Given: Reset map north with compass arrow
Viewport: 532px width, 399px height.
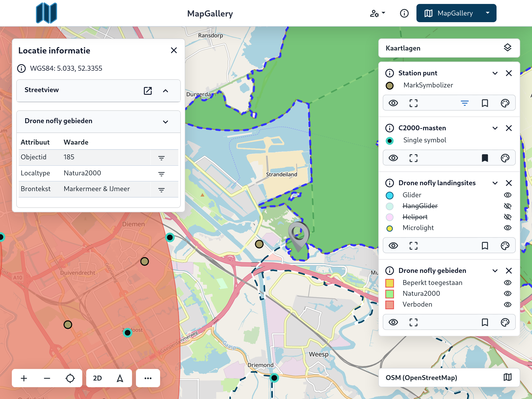Looking at the screenshot, I should click(x=120, y=378).
